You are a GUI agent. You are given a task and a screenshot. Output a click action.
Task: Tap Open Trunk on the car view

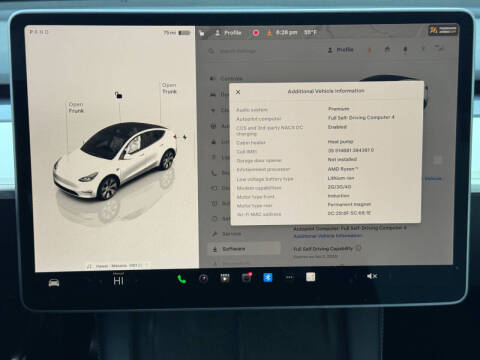(x=169, y=88)
